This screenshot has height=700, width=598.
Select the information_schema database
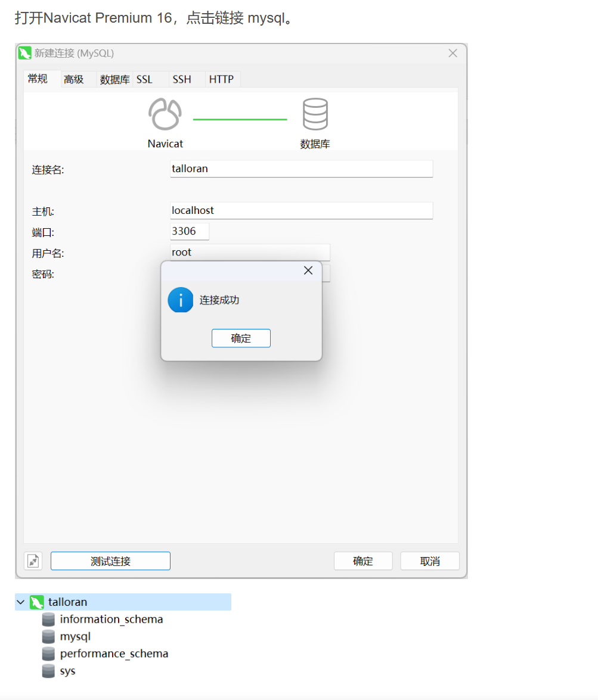[111, 619]
